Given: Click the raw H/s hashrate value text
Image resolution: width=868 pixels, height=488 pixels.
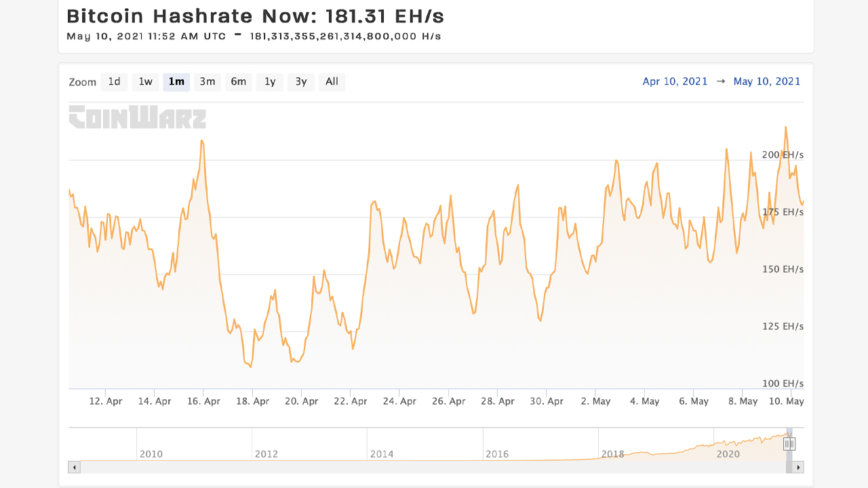Looking at the screenshot, I should point(345,36).
